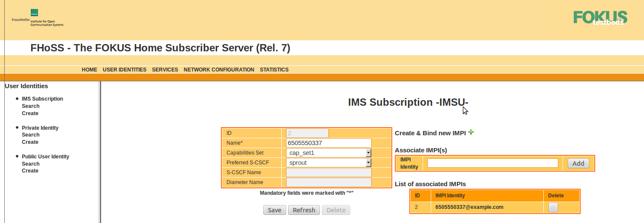Click Create under IMS Subscription
Viewport: 644px width, 223px height.
[x=30, y=113]
